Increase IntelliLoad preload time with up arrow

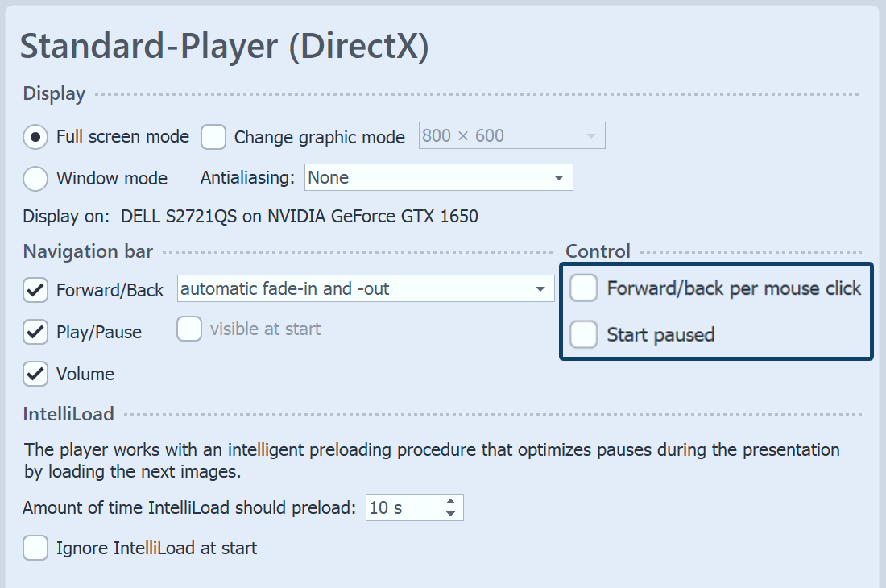[x=451, y=502]
